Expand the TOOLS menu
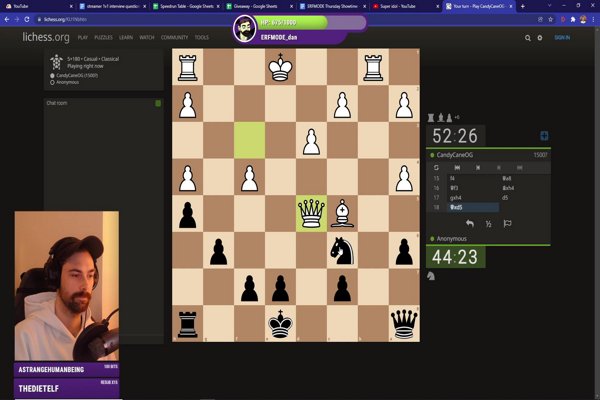This screenshot has width=600, height=400. point(202,38)
